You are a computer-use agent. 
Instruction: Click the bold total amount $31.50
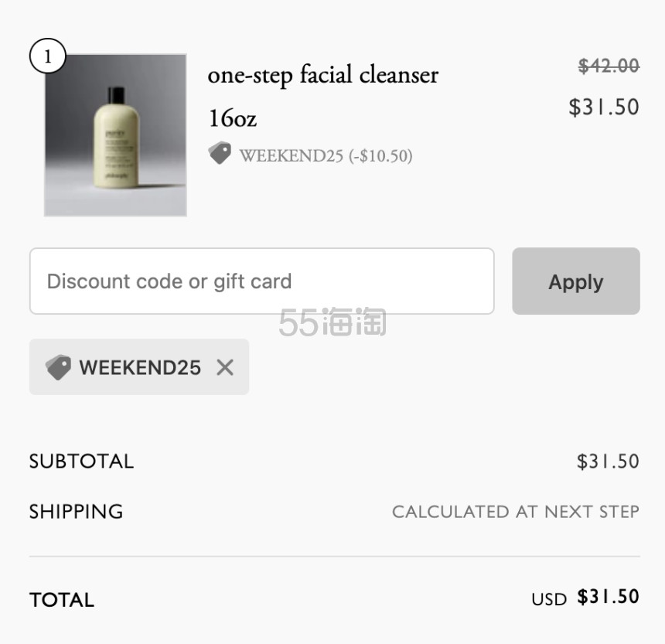point(608,597)
